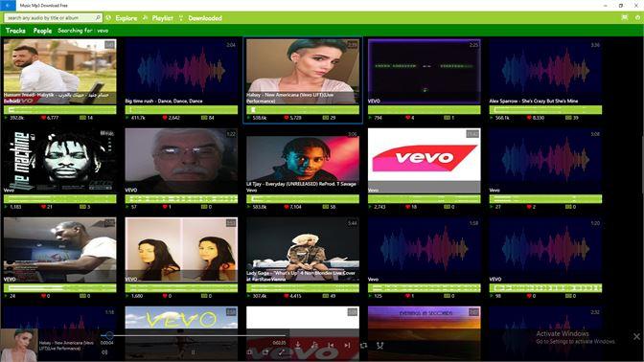Click the heart icon with 8,330 likes
The image size is (644, 362).
[x=529, y=118]
